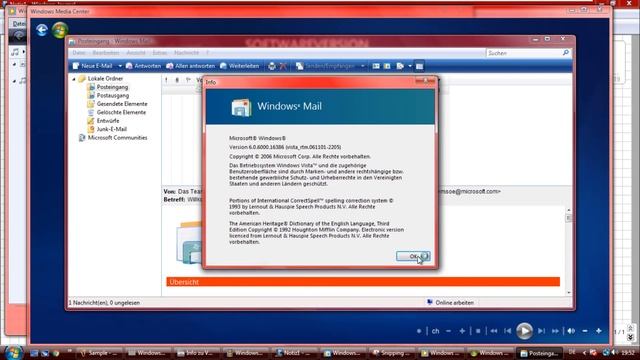640x360 pixels.
Task: Click the page down double-arrow beside 1 / 1
Action: click(x=631, y=337)
